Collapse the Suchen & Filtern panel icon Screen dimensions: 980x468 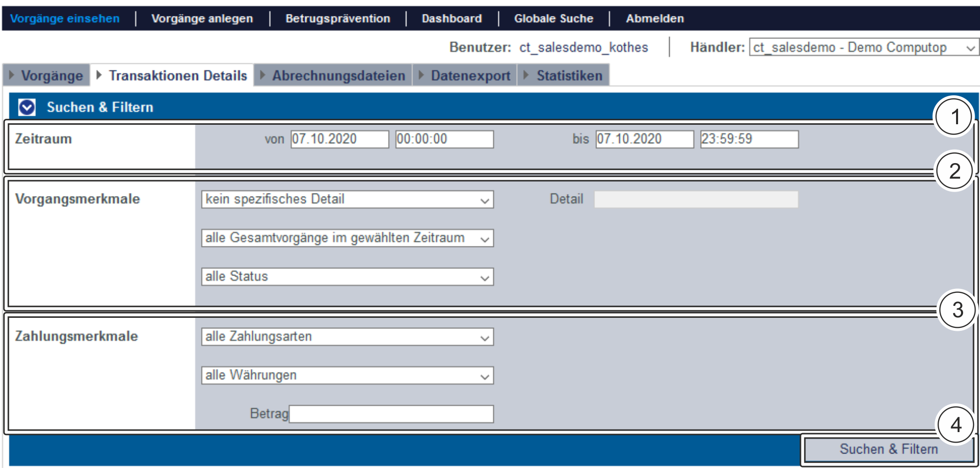tap(27, 107)
